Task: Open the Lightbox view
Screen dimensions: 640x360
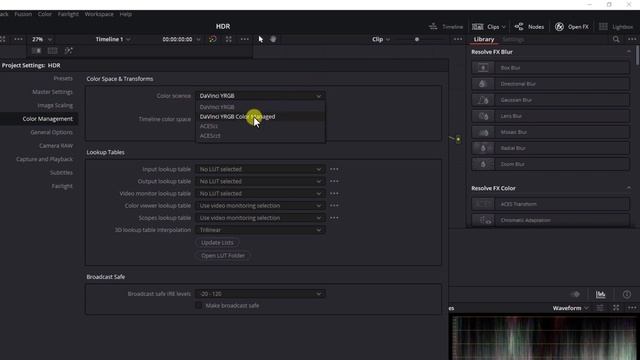Action: pyautogui.click(x=616, y=27)
